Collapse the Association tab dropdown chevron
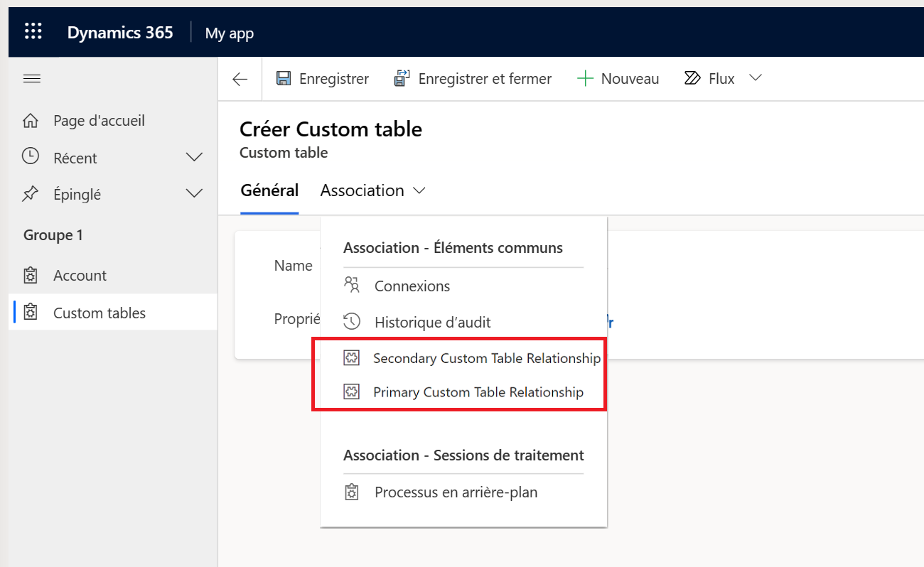This screenshot has height=567, width=924. [x=419, y=191]
